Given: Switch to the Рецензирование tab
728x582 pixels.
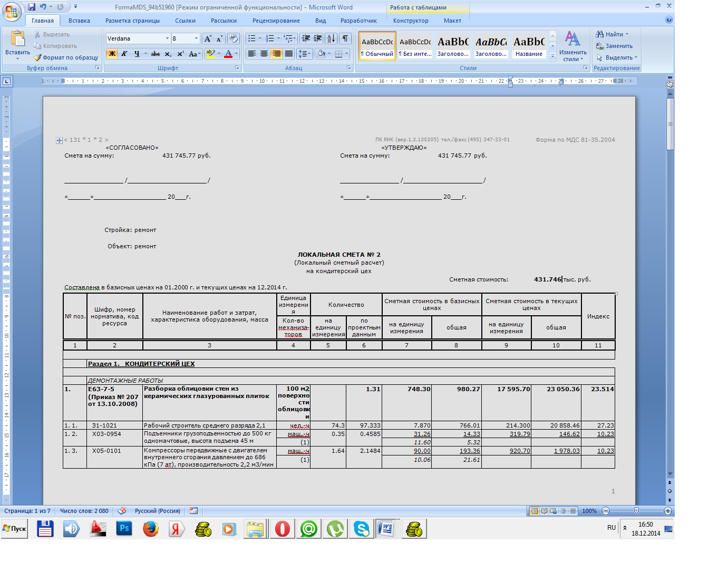Looking at the screenshot, I should tap(276, 21).
